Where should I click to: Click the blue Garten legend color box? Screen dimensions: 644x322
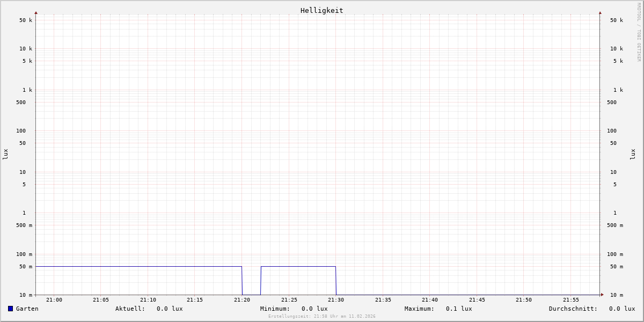tap(10, 309)
